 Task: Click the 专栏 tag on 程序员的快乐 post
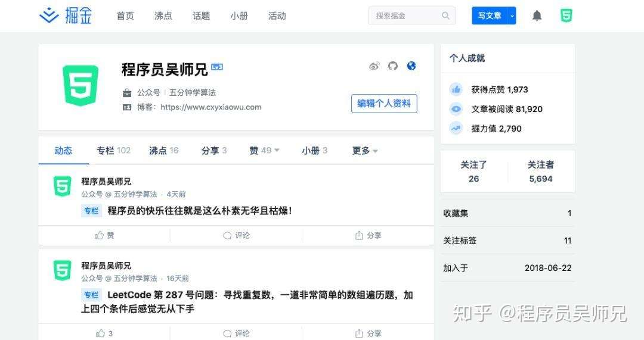tap(91, 211)
